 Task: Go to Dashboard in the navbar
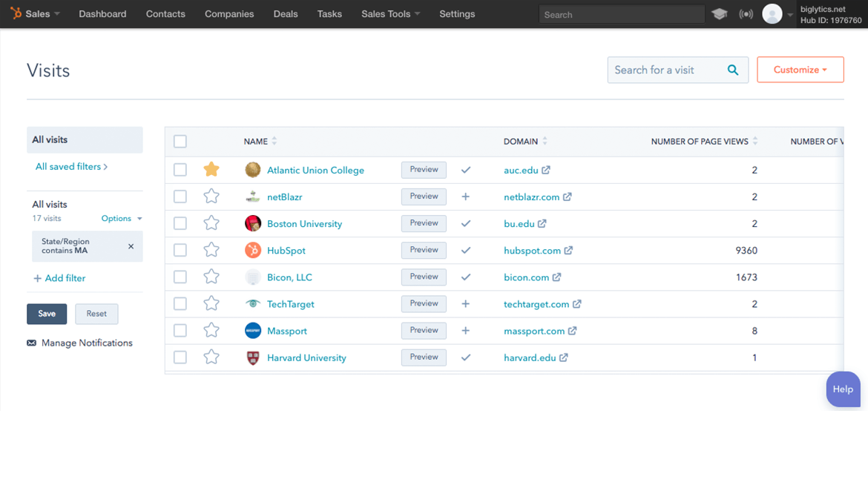102,14
